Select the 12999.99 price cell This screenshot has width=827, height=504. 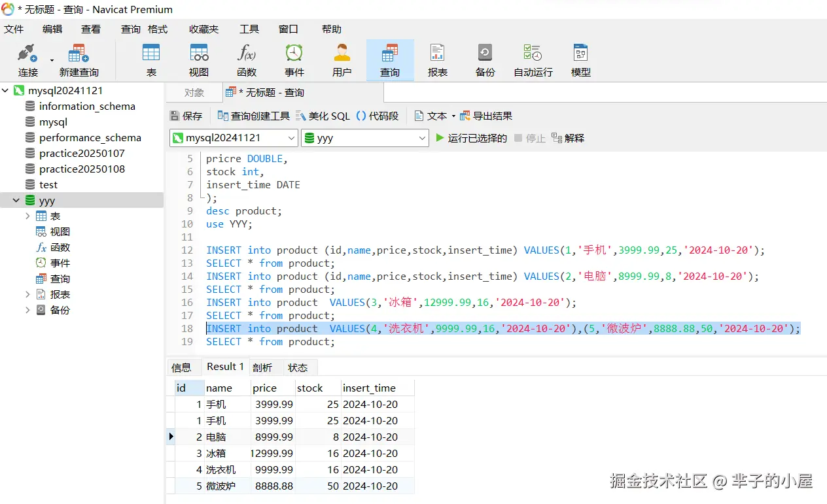tap(273, 453)
